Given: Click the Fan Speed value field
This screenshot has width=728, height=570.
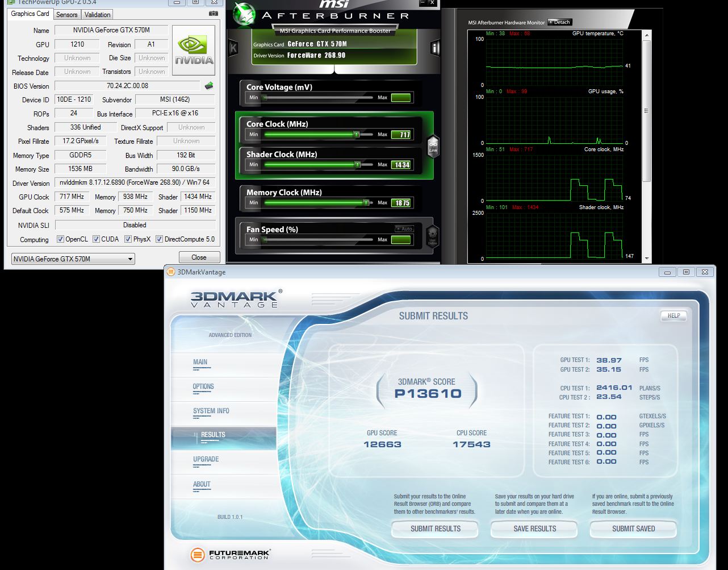Looking at the screenshot, I should coord(401,240).
